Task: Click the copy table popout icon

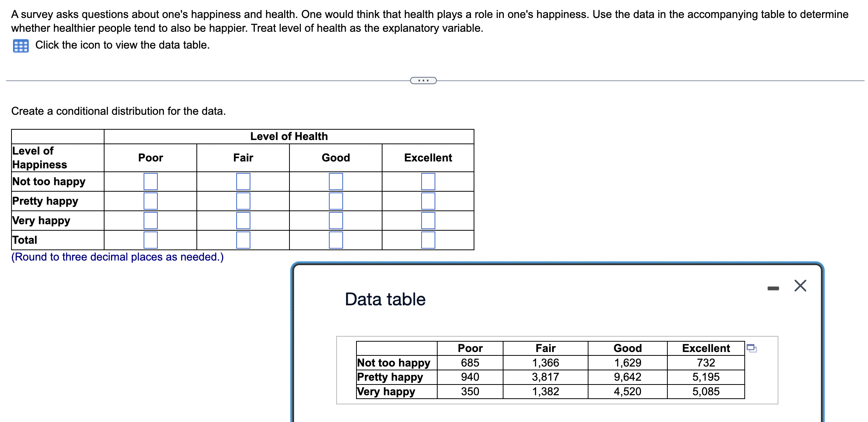Action: 751,348
